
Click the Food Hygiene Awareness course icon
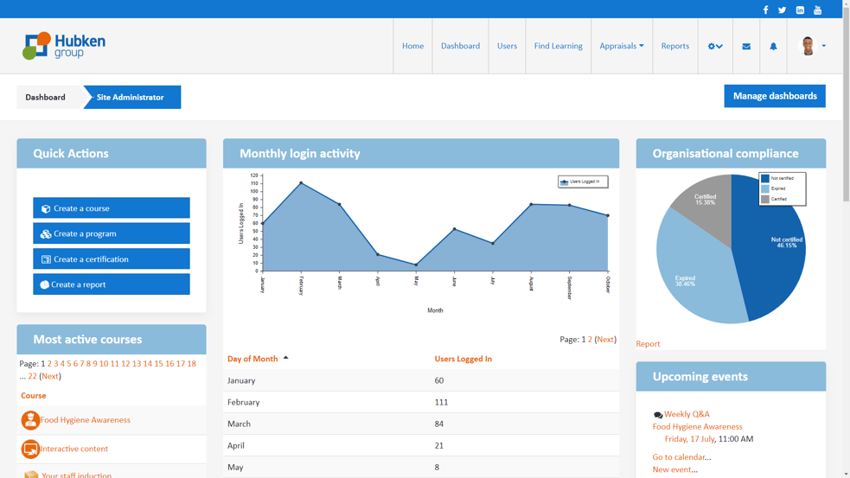point(30,420)
